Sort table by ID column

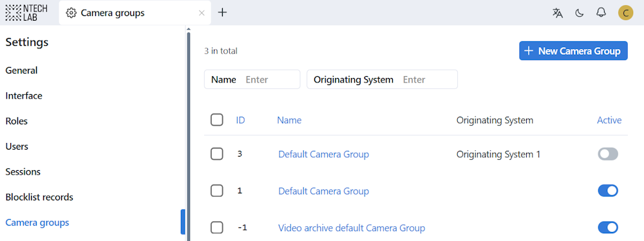(x=241, y=120)
